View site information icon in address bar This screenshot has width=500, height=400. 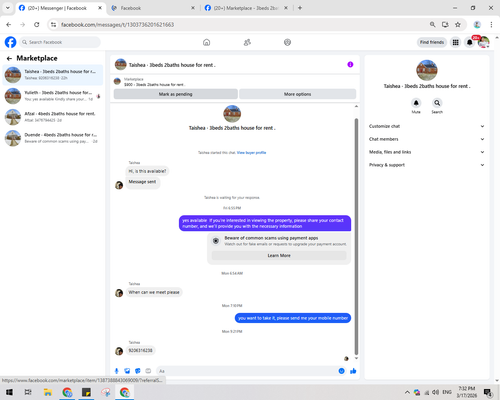click(53, 24)
